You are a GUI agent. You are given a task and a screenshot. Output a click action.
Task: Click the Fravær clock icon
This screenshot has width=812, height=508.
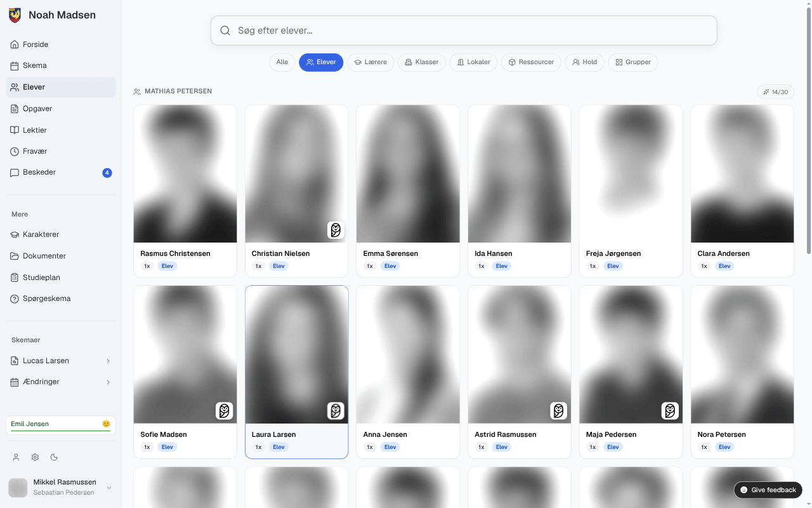pyautogui.click(x=15, y=151)
